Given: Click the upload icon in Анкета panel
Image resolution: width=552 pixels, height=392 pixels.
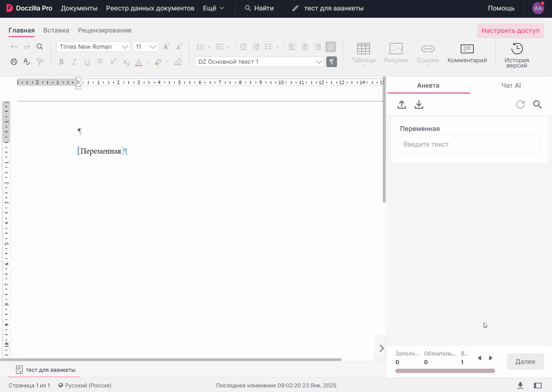Looking at the screenshot, I should coord(401,105).
